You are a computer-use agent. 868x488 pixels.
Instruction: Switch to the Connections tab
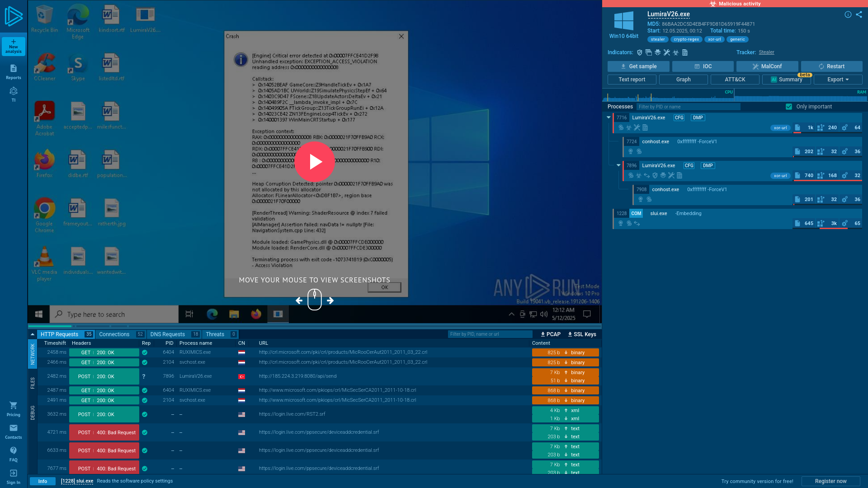coord(121,334)
